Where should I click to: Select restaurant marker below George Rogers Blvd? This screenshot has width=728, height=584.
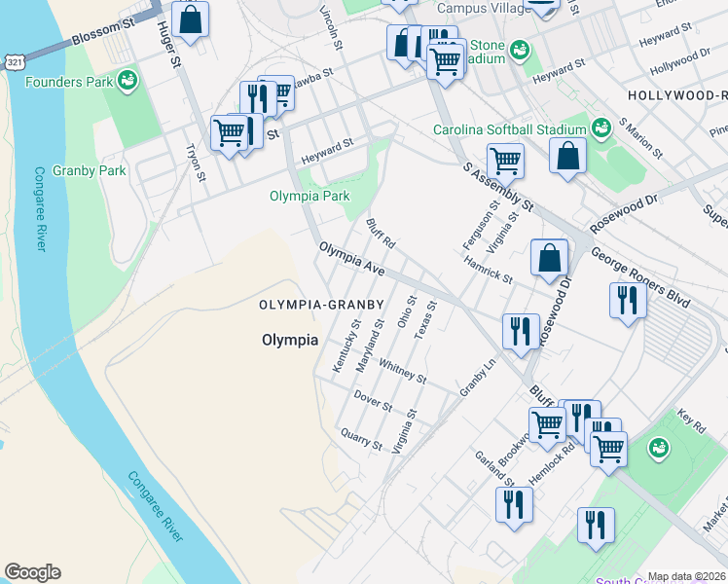tap(628, 304)
